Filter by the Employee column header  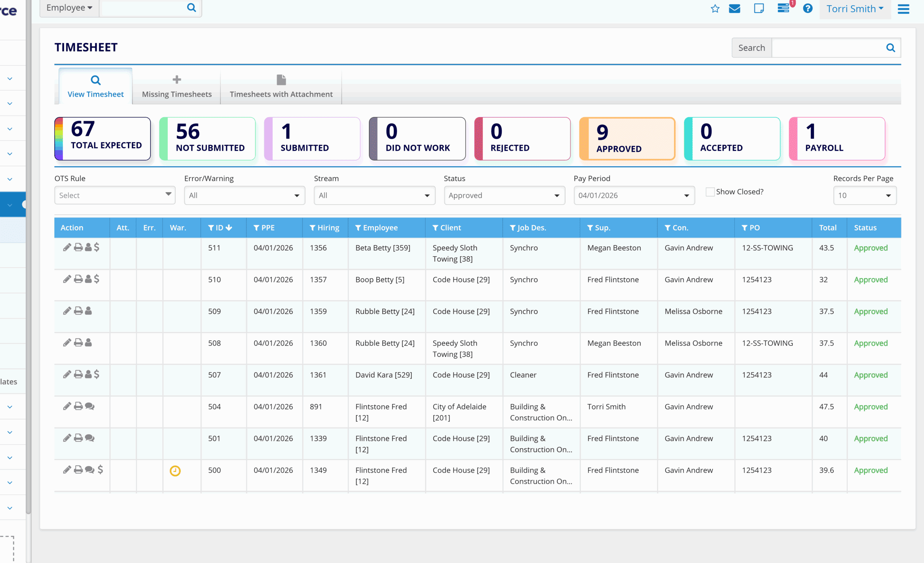point(376,228)
